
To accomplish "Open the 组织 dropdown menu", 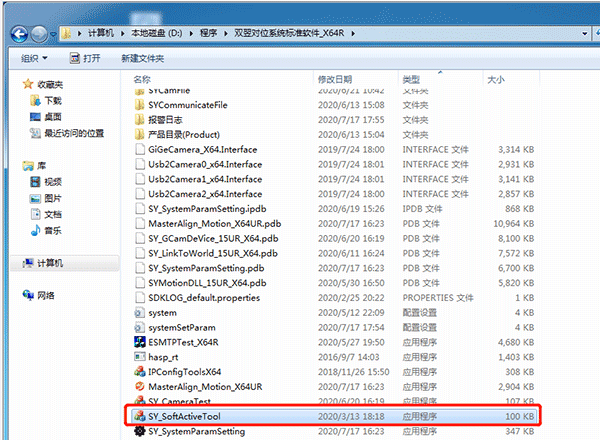I will click(38, 59).
